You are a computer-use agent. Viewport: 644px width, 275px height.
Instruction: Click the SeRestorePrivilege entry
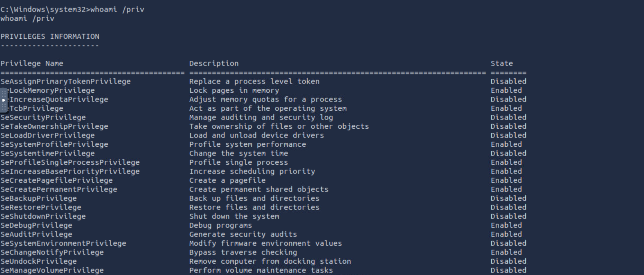(41, 207)
